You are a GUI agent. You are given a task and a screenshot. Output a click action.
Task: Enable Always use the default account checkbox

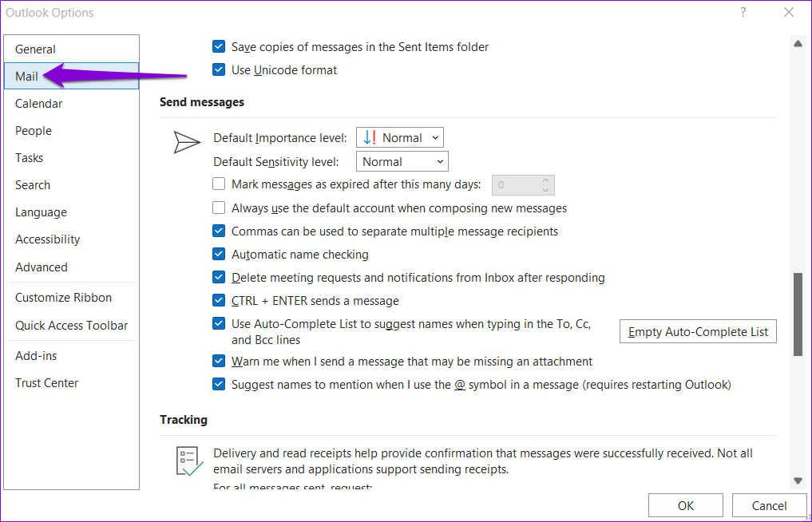(x=219, y=208)
